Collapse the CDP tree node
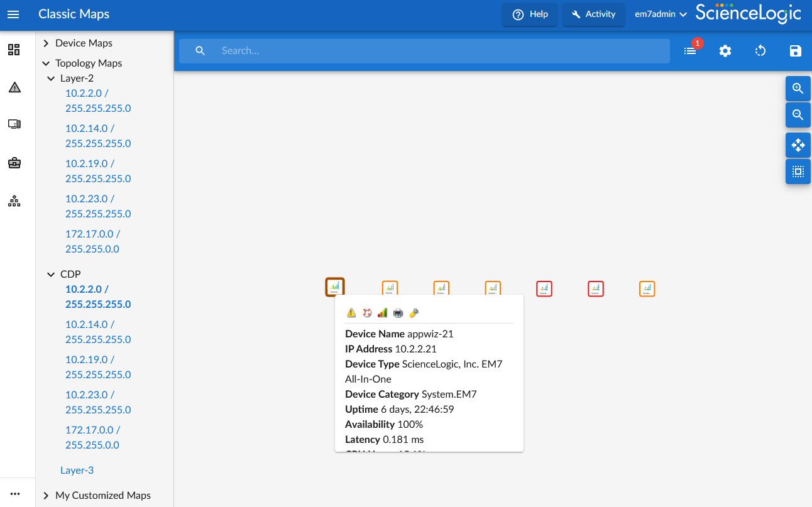The height and width of the screenshot is (507, 812). [x=51, y=275]
